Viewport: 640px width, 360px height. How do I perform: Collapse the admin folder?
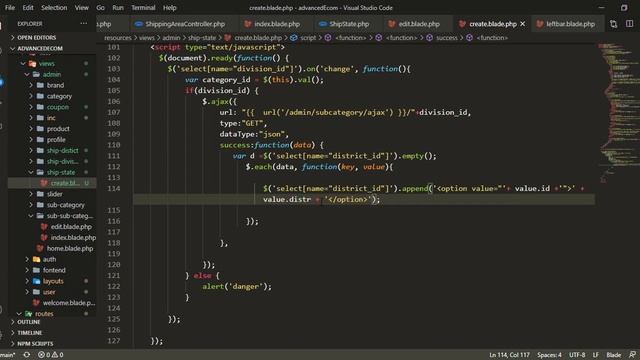pos(52,74)
